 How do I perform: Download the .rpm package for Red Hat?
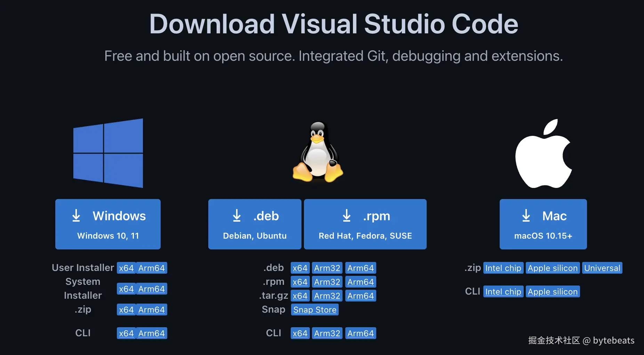365,224
